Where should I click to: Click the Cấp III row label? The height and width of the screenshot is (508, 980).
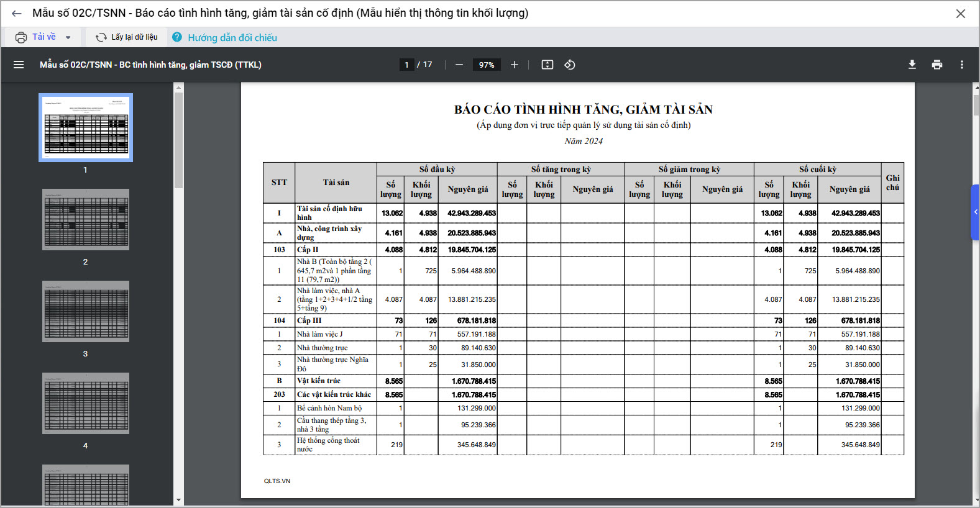[x=309, y=320]
